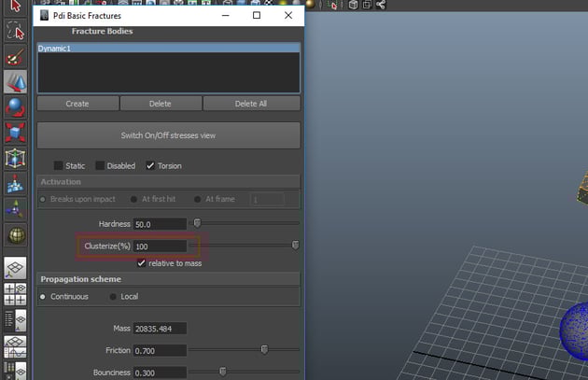
Task: Select the Lasso selection tool
Action: pyautogui.click(x=15, y=31)
